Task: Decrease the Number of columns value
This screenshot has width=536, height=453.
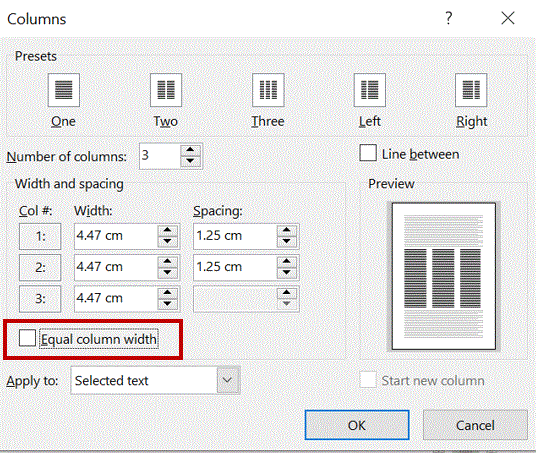Action: pyautogui.click(x=190, y=161)
